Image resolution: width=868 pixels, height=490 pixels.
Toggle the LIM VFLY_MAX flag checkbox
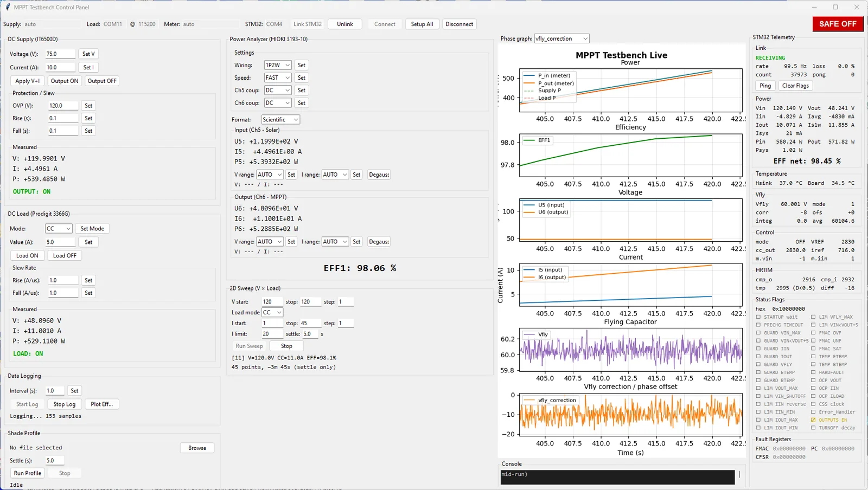click(x=813, y=317)
